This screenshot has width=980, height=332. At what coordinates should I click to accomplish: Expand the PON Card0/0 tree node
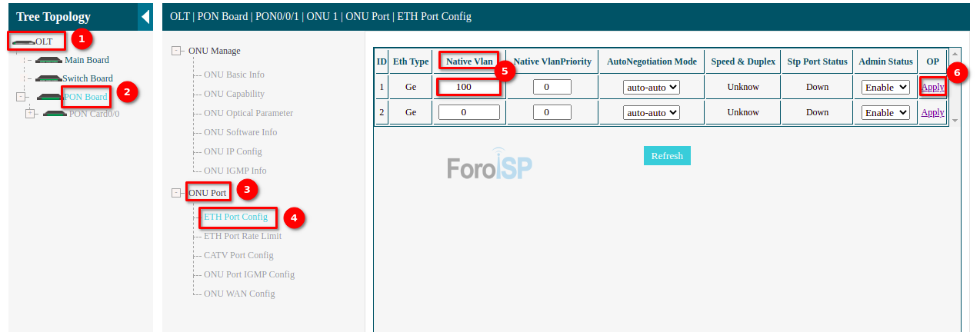point(31,114)
